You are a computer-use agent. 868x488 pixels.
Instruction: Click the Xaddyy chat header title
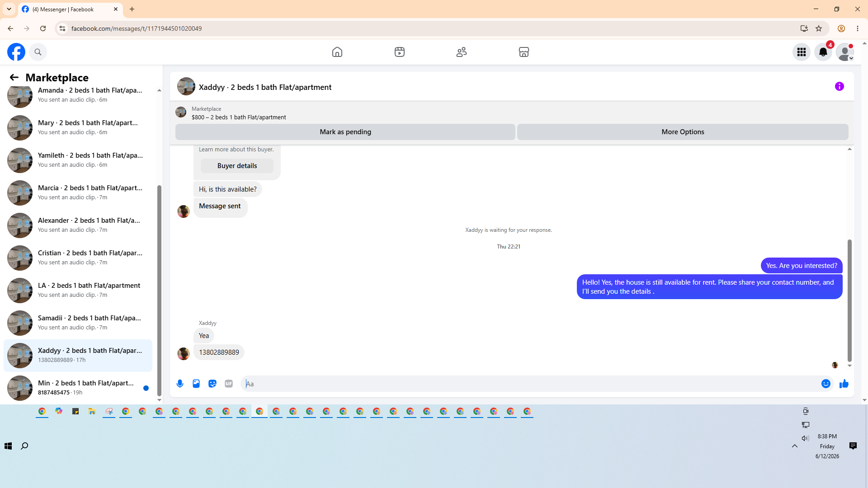265,87
